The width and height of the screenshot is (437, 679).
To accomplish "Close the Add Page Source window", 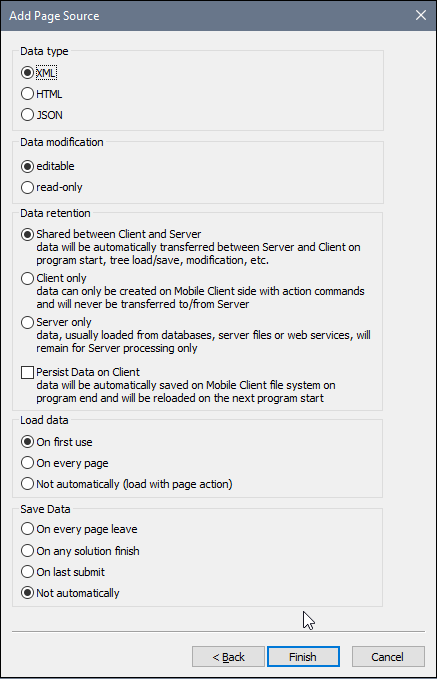I will [421, 16].
